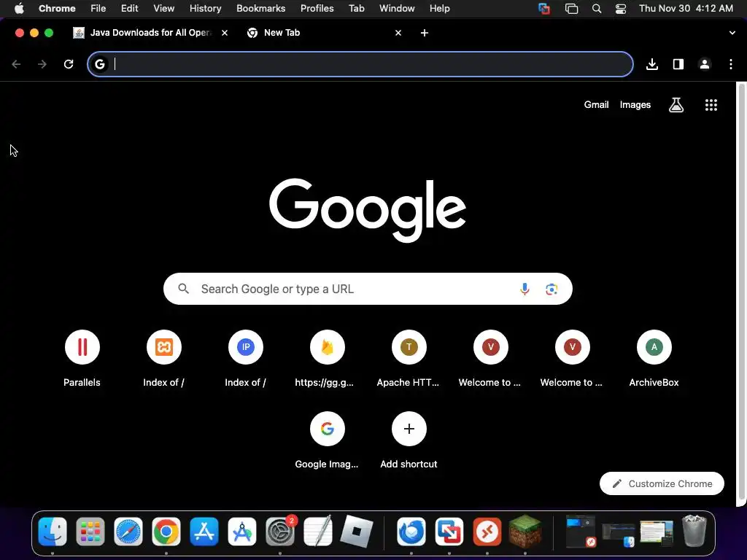The width and height of the screenshot is (747, 560).
Task: Open the Edit menu
Action: [x=130, y=9]
